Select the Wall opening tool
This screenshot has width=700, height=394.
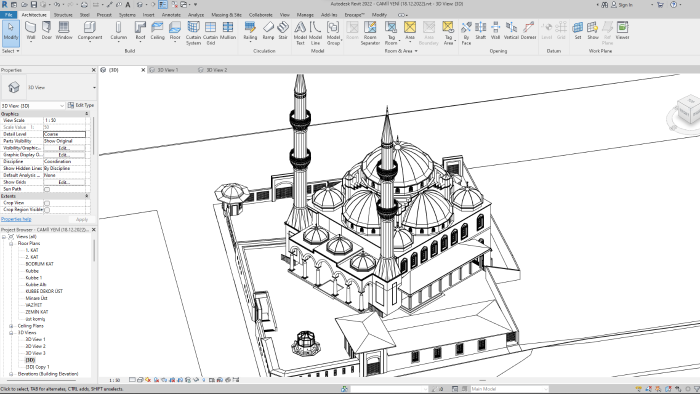pos(496,31)
